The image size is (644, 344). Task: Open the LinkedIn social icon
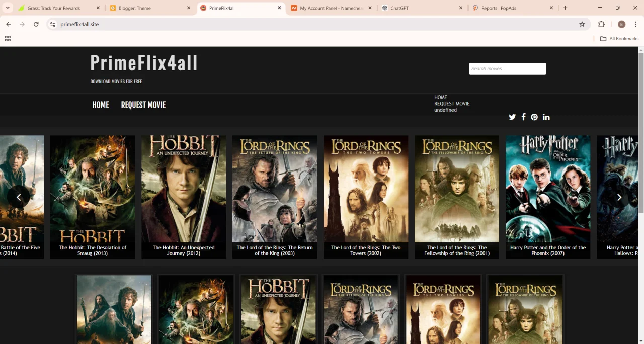click(546, 117)
